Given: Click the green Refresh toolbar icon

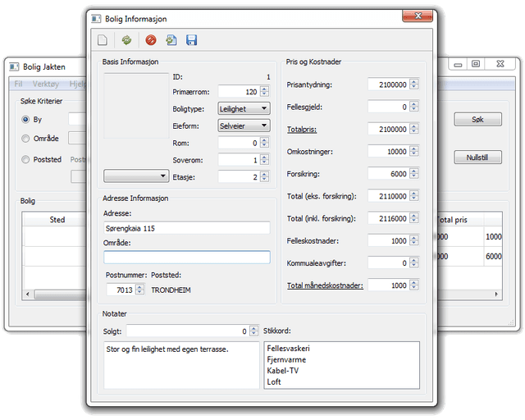Looking at the screenshot, I should [x=126, y=39].
